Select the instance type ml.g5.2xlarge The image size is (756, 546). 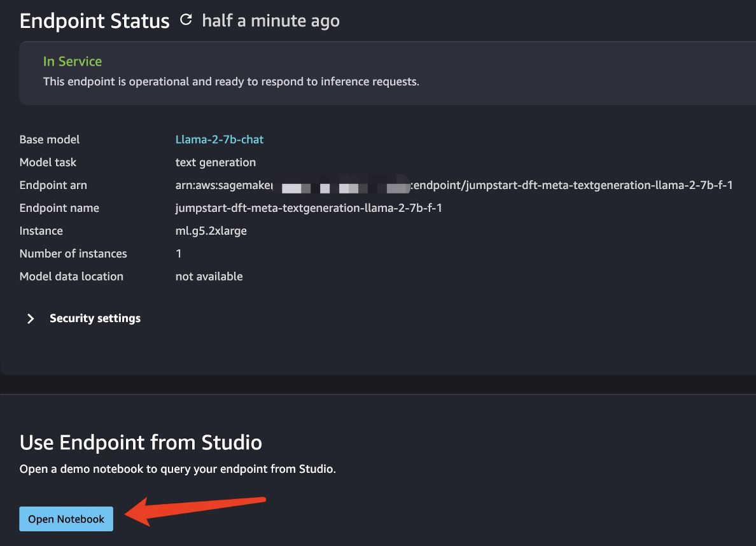point(211,230)
